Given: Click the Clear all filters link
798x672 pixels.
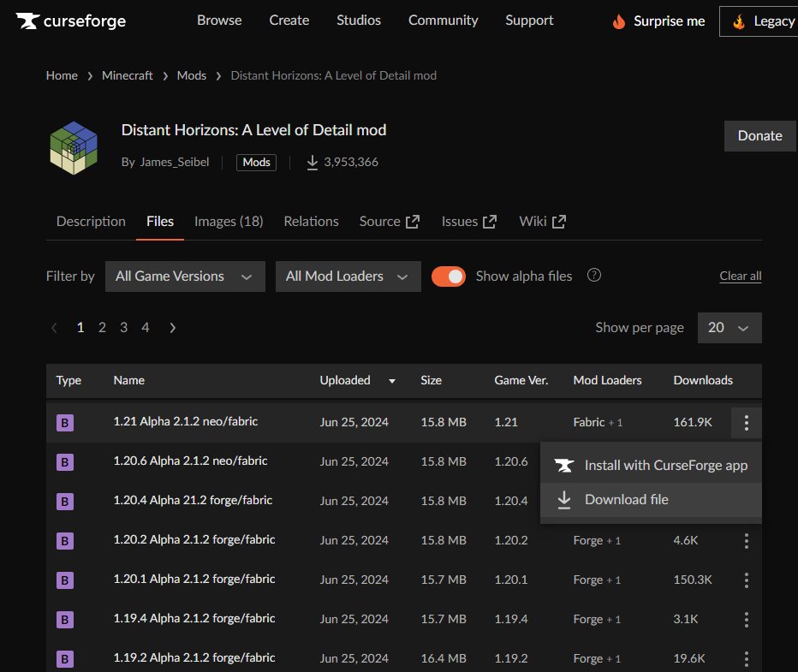Looking at the screenshot, I should (740, 276).
